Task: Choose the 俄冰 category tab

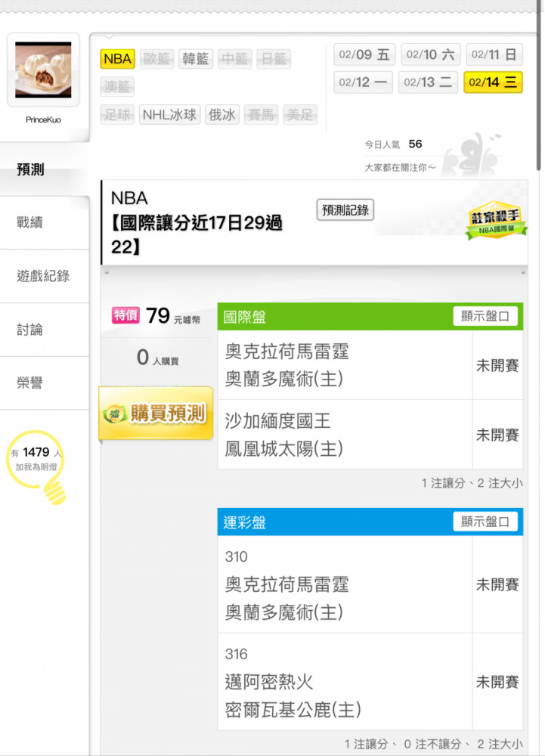Action: pyautogui.click(x=222, y=115)
